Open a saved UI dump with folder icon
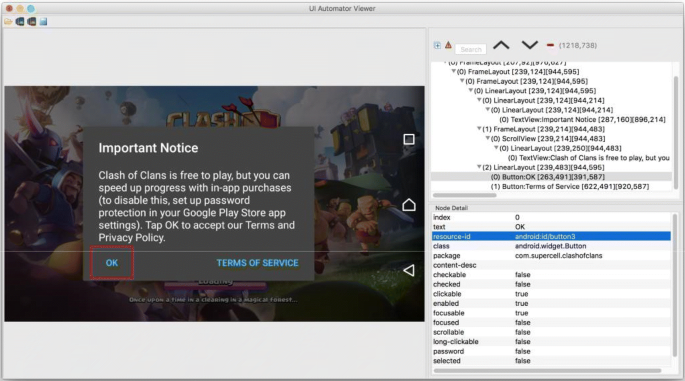 (x=8, y=21)
